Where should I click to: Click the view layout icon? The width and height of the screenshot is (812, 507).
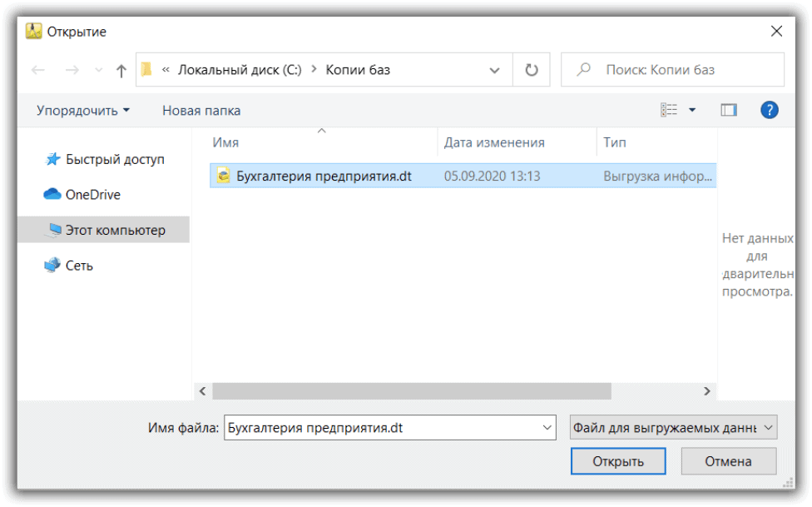coord(669,110)
